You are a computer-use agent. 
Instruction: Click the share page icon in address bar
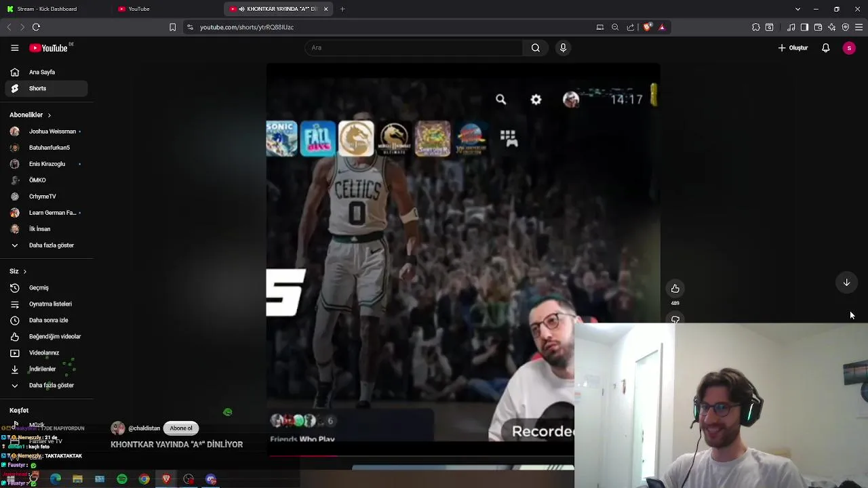pos(631,27)
